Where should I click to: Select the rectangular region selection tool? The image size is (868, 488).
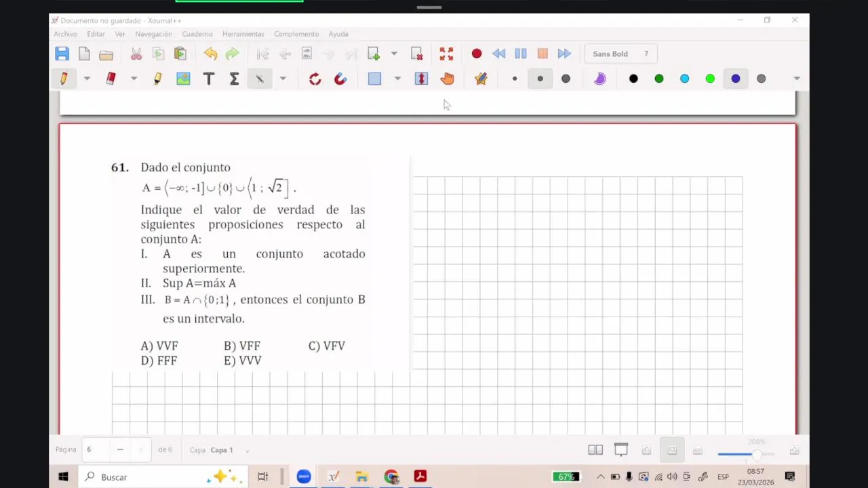tap(374, 79)
